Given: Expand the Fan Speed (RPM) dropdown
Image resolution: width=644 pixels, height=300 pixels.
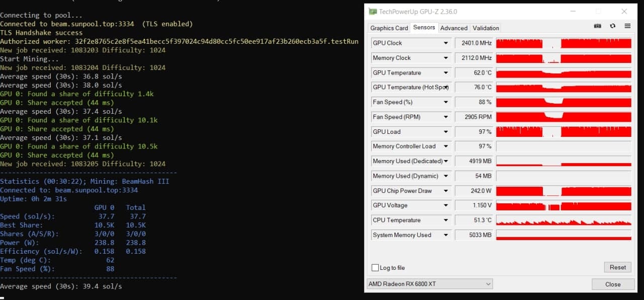Looking at the screenshot, I should (446, 117).
